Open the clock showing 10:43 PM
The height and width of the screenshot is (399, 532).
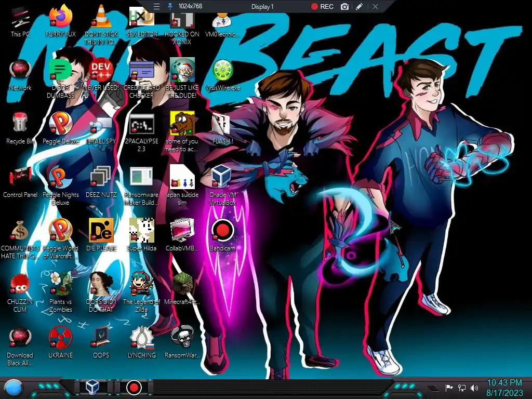pyautogui.click(x=504, y=388)
